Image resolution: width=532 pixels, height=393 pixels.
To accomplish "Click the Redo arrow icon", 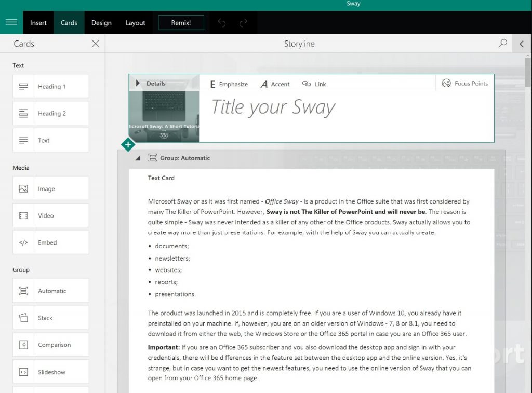I will [243, 23].
